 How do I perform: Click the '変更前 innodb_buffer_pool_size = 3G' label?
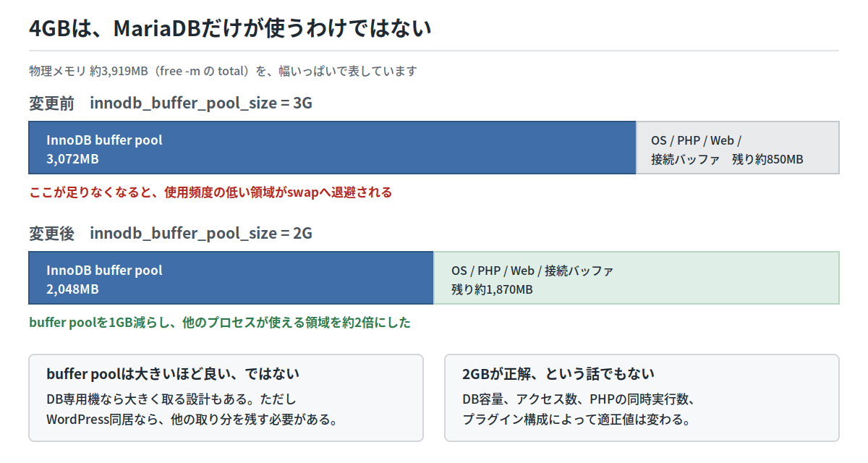pos(171,103)
